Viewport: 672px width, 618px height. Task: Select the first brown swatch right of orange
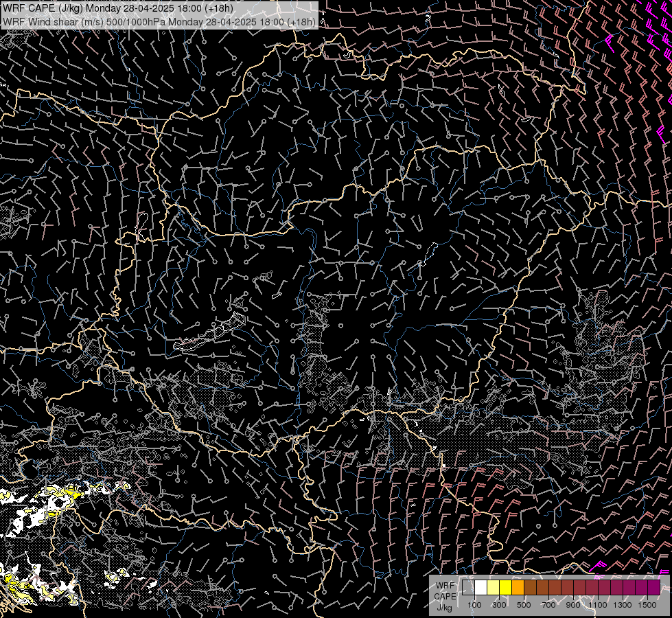(530, 588)
